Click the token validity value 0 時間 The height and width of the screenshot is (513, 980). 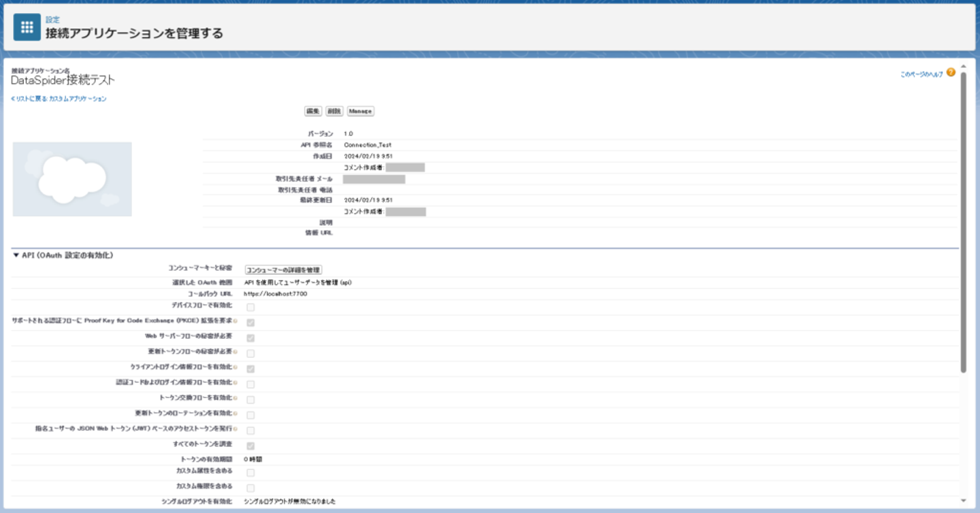252,459
